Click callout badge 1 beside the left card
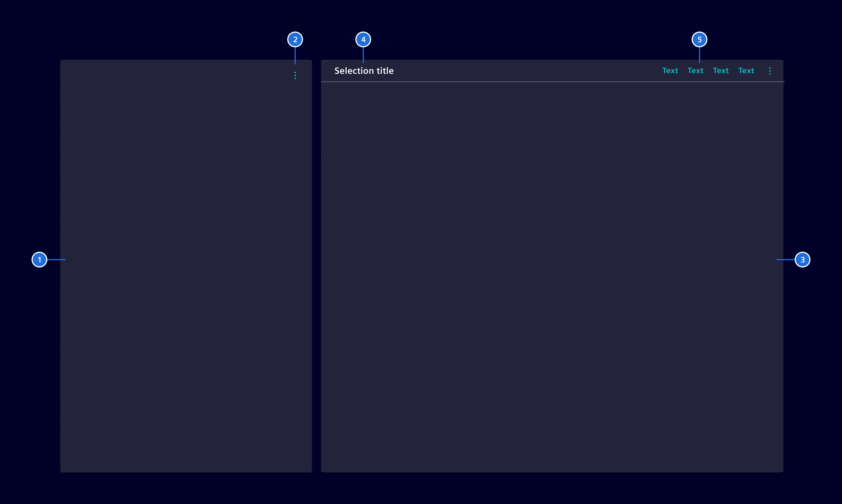Image resolution: width=842 pixels, height=504 pixels. [39, 260]
